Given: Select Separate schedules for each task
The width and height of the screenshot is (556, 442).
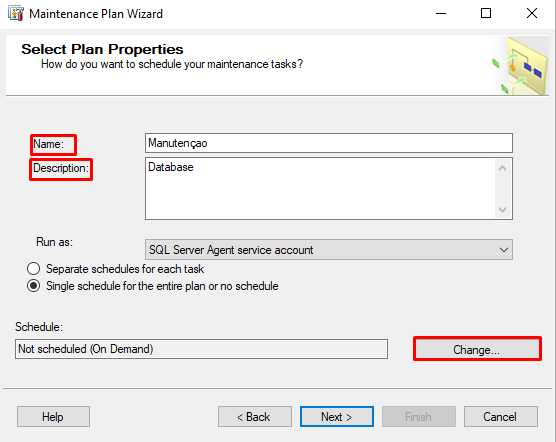Looking at the screenshot, I should [34, 269].
